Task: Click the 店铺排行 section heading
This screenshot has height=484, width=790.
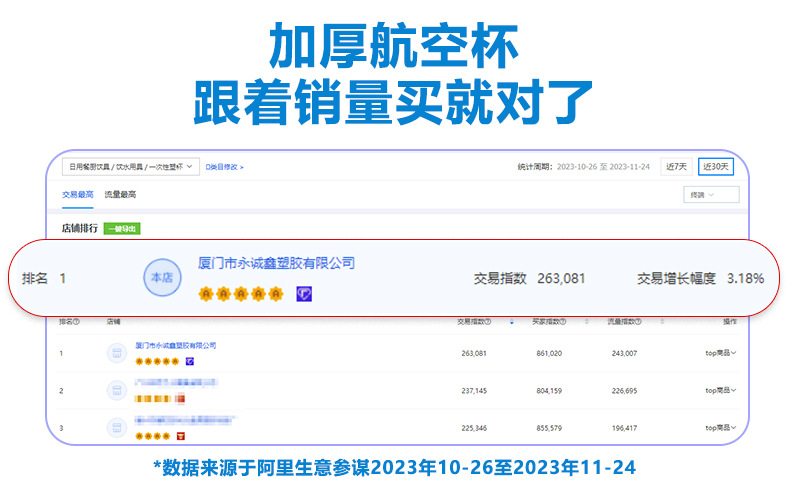Action: (80, 229)
